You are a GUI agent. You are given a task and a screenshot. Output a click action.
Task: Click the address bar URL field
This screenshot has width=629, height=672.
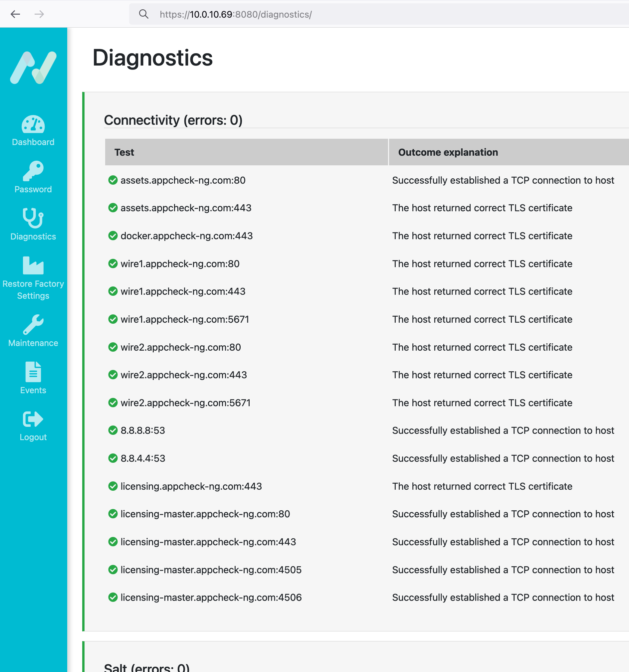379,14
